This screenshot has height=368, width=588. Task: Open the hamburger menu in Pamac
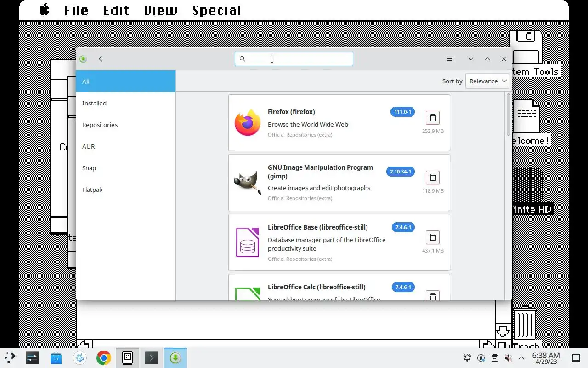[x=450, y=59]
